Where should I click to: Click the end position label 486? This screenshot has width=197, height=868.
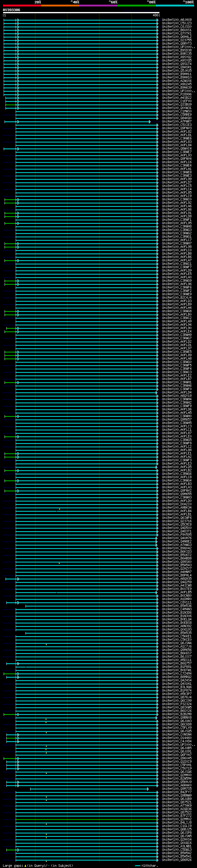(x=155, y=15)
